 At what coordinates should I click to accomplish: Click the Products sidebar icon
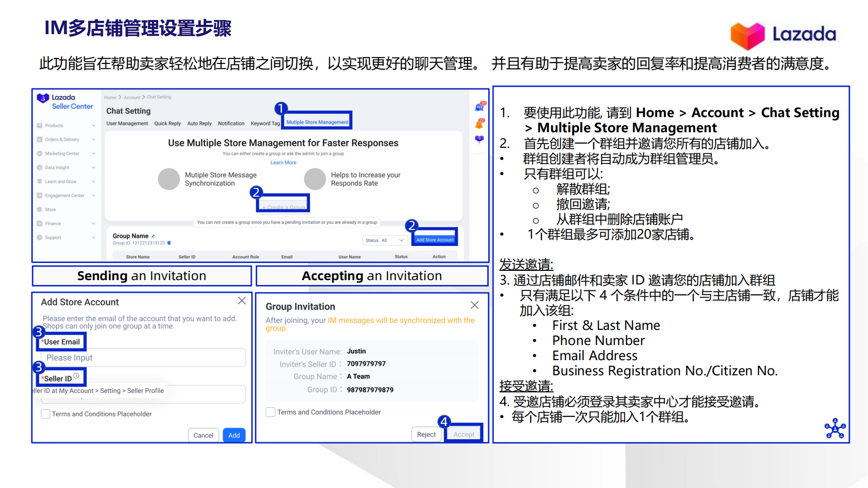40,125
